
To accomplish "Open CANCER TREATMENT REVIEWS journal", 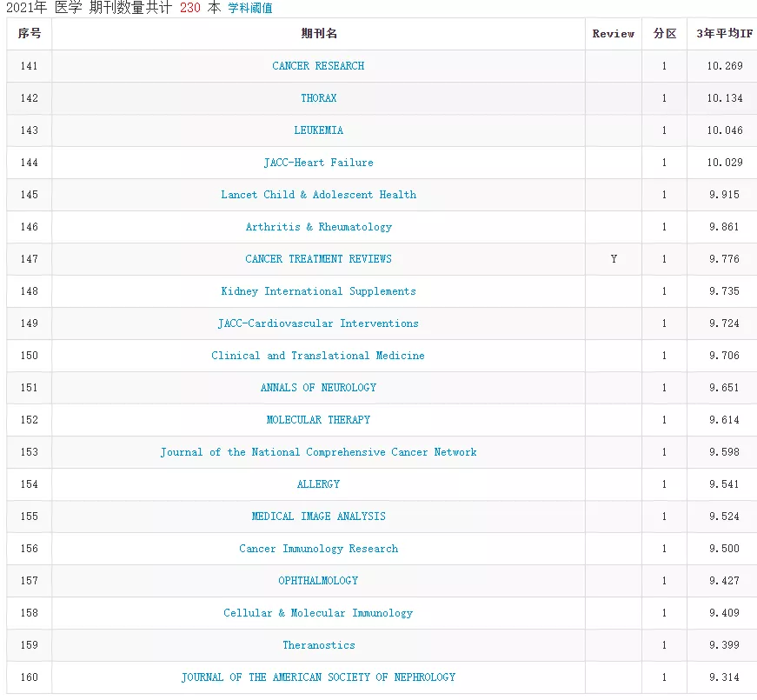I will [x=318, y=259].
